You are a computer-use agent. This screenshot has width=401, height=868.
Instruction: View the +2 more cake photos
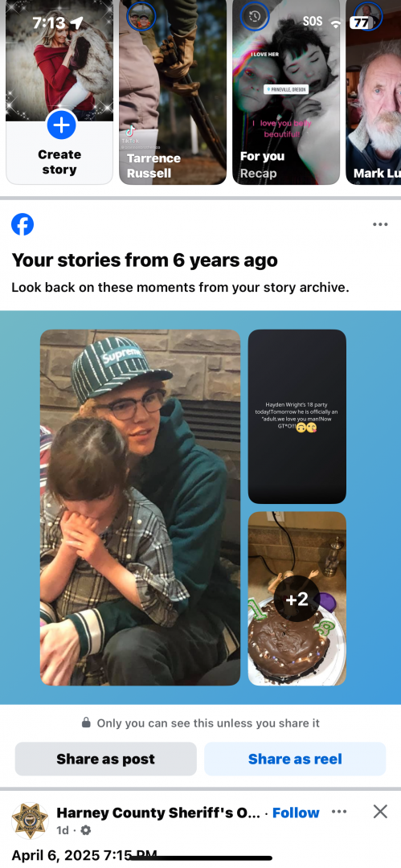(297, 599)
